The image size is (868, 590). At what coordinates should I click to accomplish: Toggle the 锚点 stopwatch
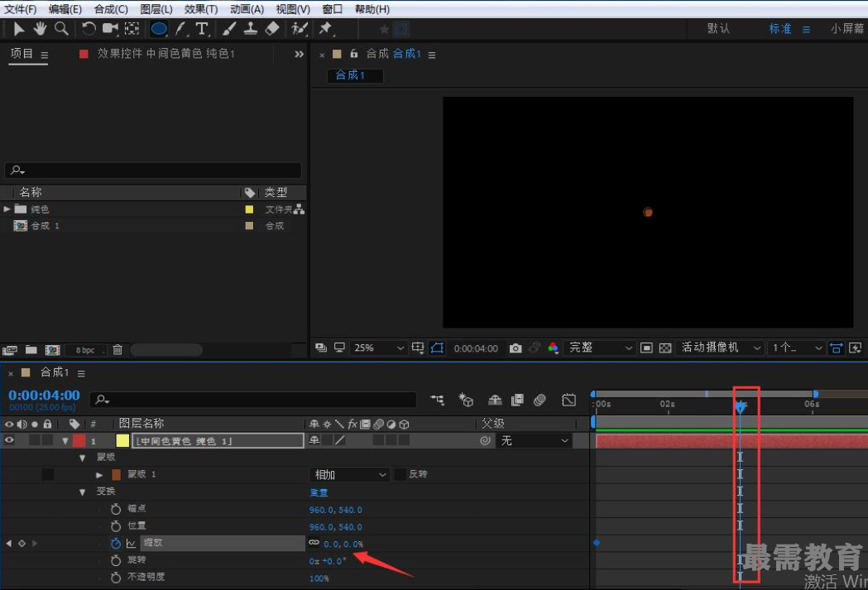(115, 509)
